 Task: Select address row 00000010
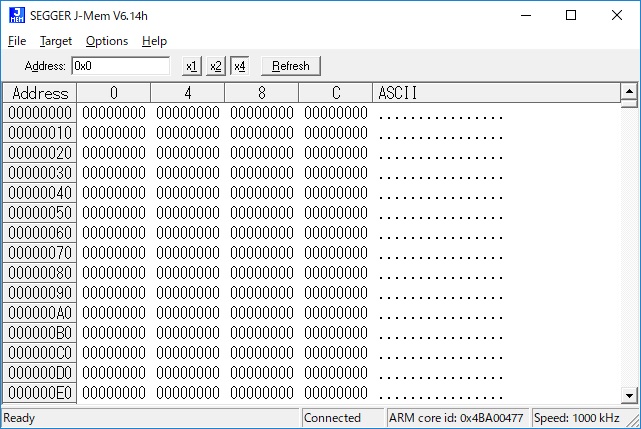pyautogui.click(x=40, y=133)
